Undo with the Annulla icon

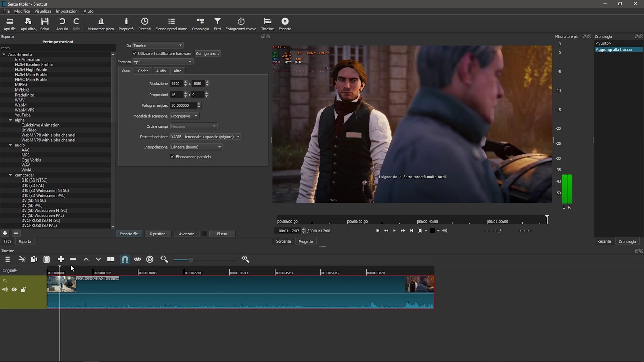point(62,21)
